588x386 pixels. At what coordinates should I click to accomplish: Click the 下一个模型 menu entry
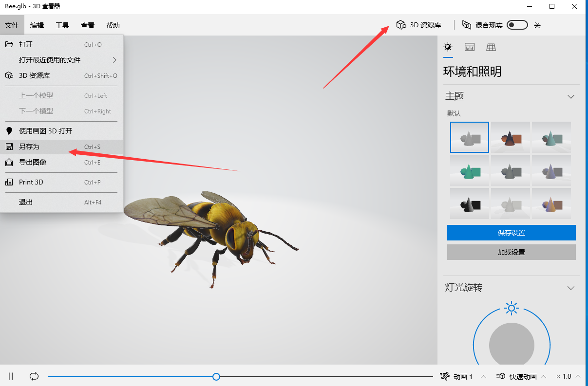pos(61,111)
